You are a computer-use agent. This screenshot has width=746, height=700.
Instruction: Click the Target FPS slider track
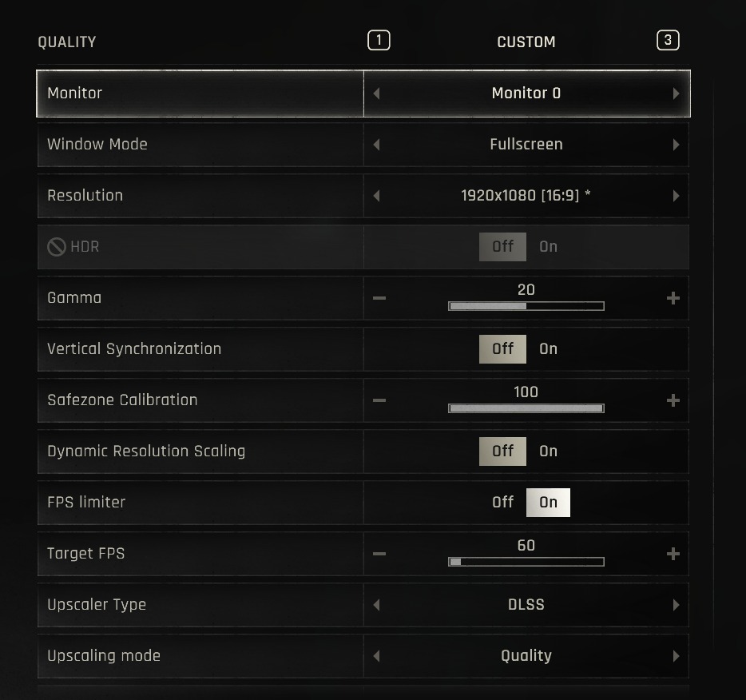pyautogui.click(x=526, y=562)
